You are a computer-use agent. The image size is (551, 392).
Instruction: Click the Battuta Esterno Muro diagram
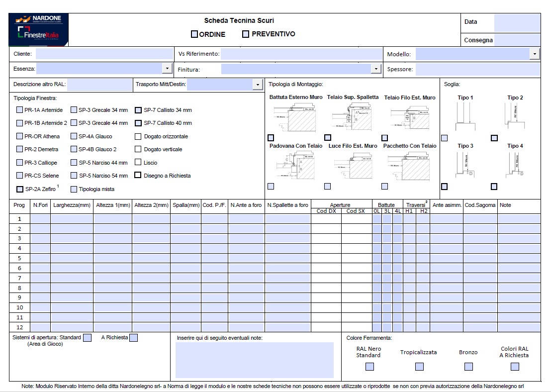pos(295,117)
